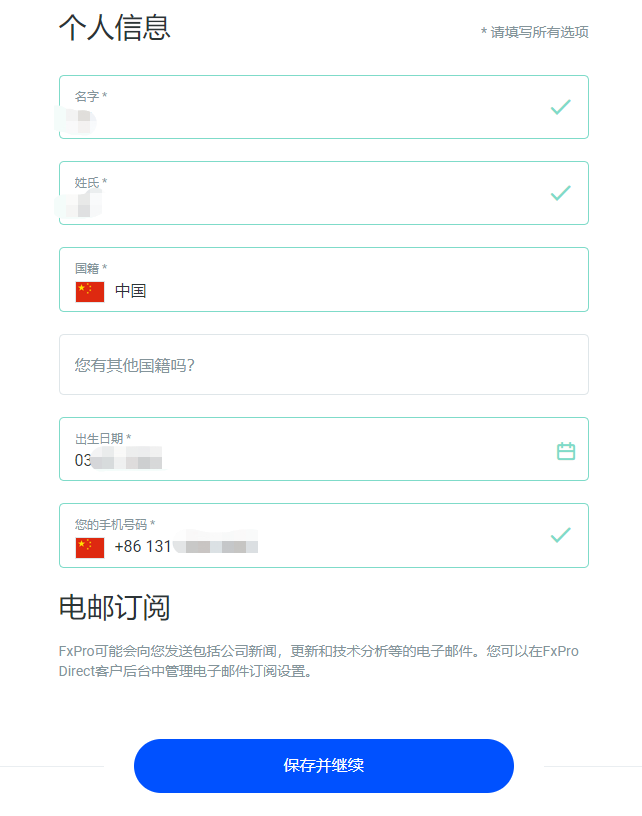
Task: Edit the 出生日期 date of birth field
Action: coord(324,449)
